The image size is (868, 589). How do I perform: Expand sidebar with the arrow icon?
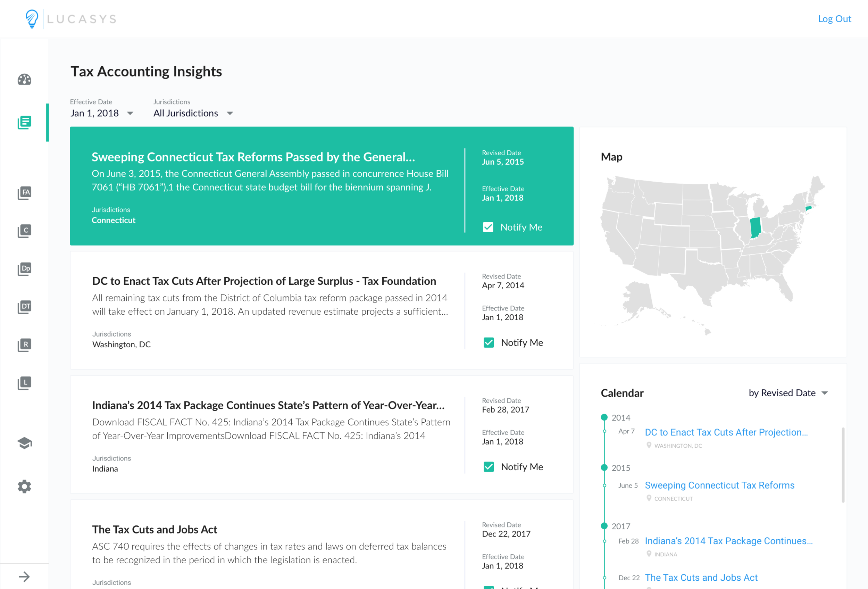(x=24, y=577)
